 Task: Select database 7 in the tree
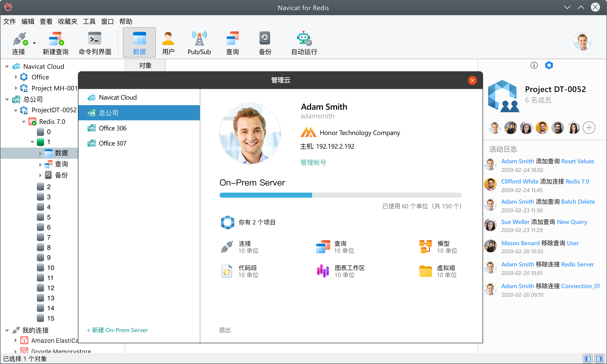point(44,237)
